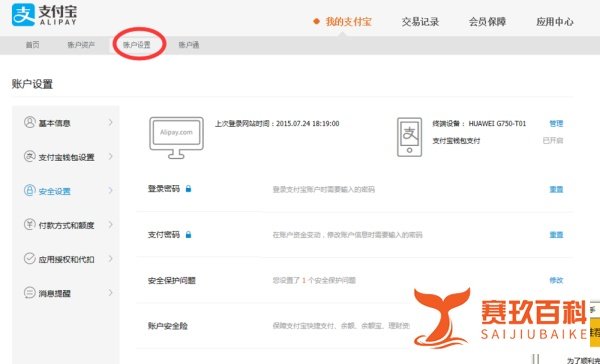
Task: Click the 账户安全险 row label
Action: coord(168,326)
